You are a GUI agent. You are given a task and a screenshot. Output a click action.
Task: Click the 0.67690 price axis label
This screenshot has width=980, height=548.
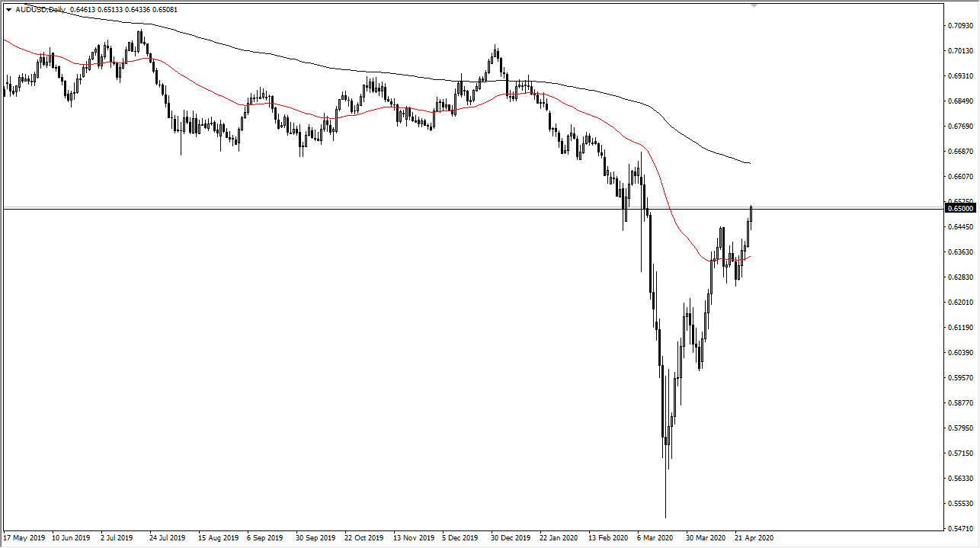(x=960, y=127)
